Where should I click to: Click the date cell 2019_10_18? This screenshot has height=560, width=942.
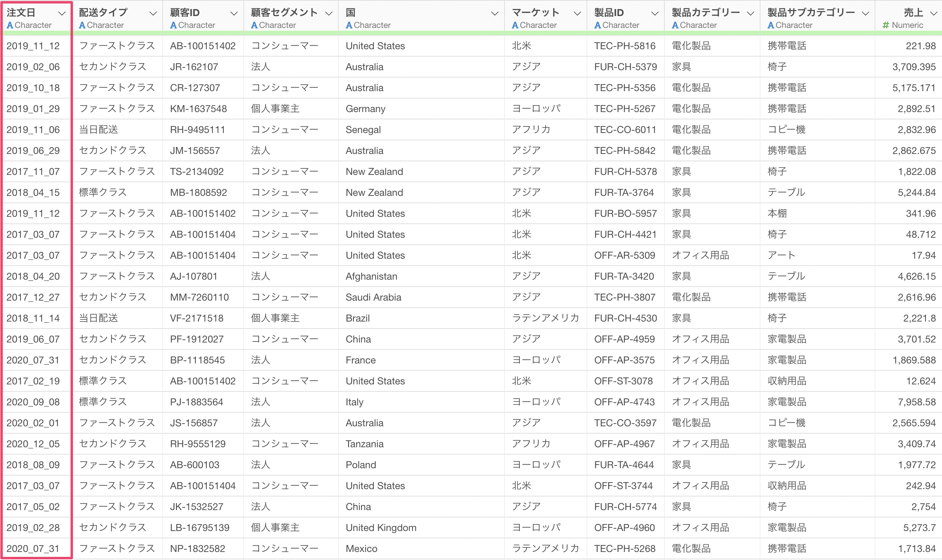(33, 88)
